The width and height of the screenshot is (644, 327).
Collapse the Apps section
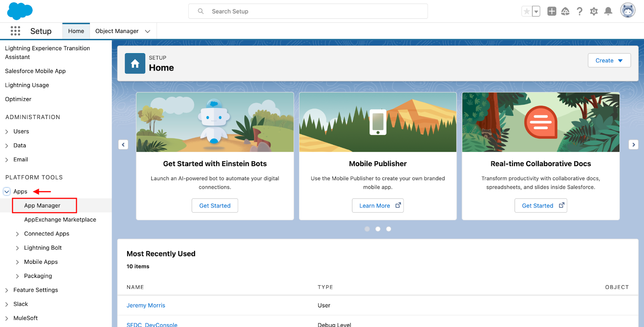pyautogui.click(x=7, y=191)
